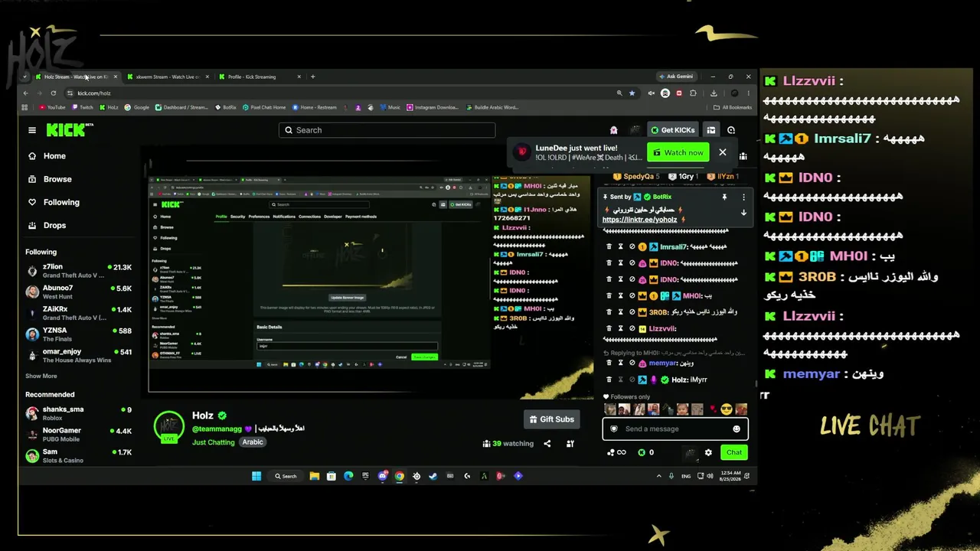Click the green Chat send button
Viewport: 980px width, 551px height.
(x=733, y=452)
